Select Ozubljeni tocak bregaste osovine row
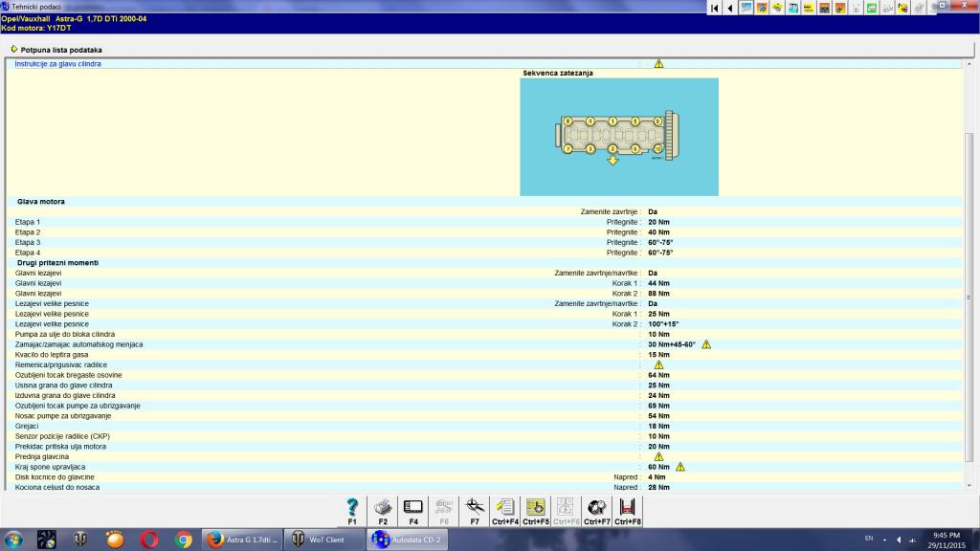The image size is (980, 551). click(483, 375)
